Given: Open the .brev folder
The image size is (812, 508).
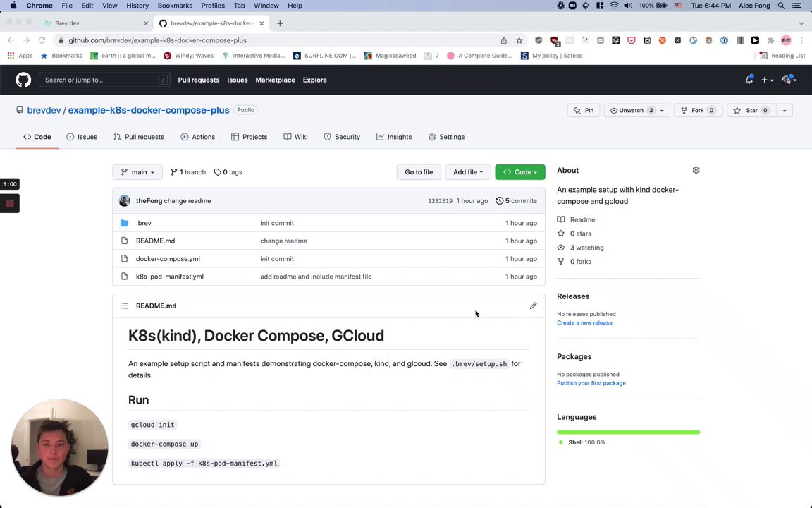Looking at the screenshot, I should pos(144,223).
